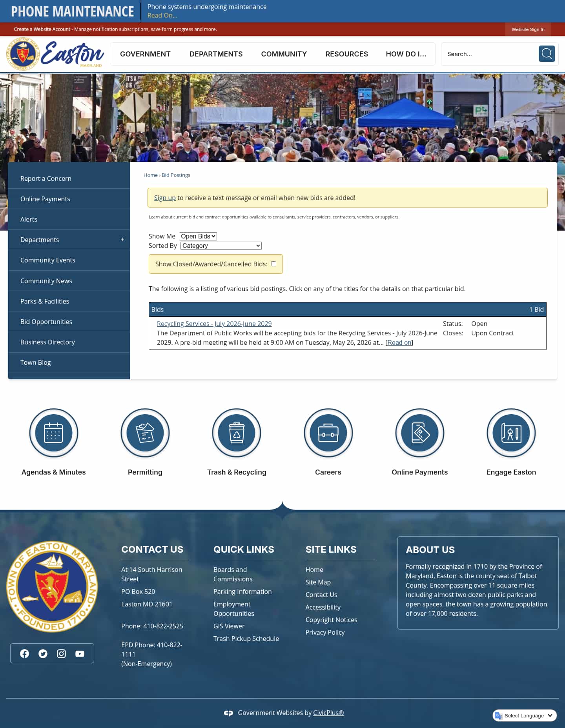Open the How Do I... menu
This screenshot has width=565, height=728.
pos(406,54)
